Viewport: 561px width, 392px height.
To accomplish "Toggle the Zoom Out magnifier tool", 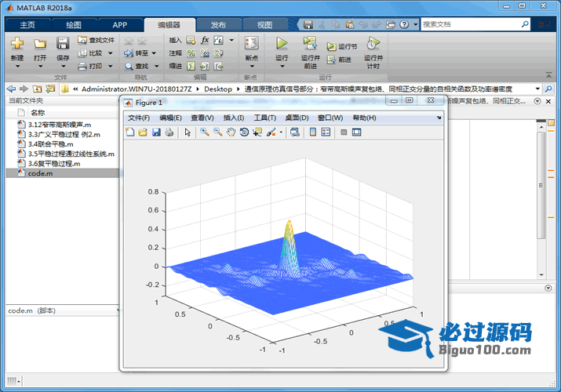I will coord(218,132).
